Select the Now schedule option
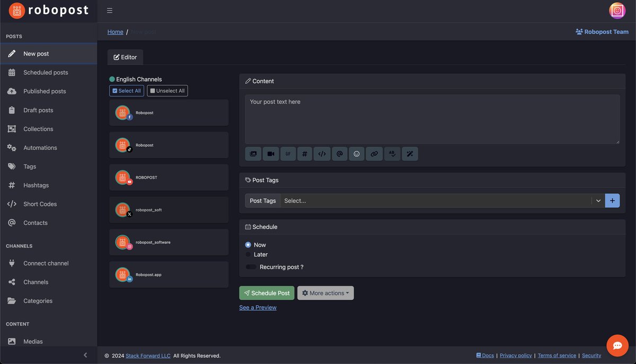Image resolution: width=636 pixels, height=364 pixels. pos(247,244)
